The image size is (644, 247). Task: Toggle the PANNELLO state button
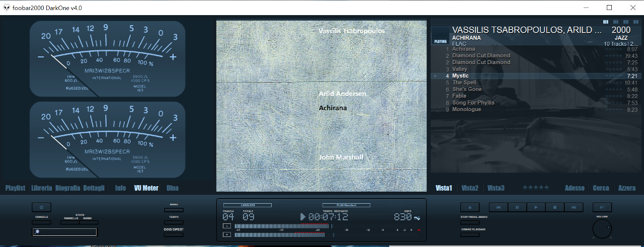pyautogui.click(x=69, y=222)
